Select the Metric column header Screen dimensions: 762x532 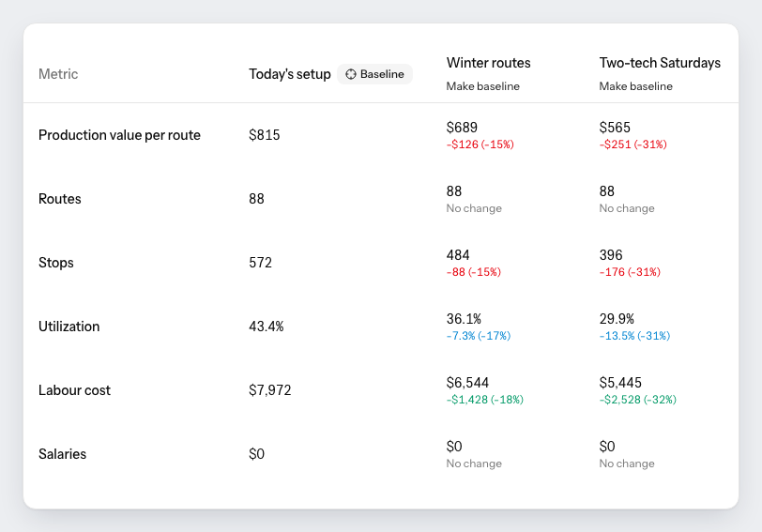tap(58, 74)
